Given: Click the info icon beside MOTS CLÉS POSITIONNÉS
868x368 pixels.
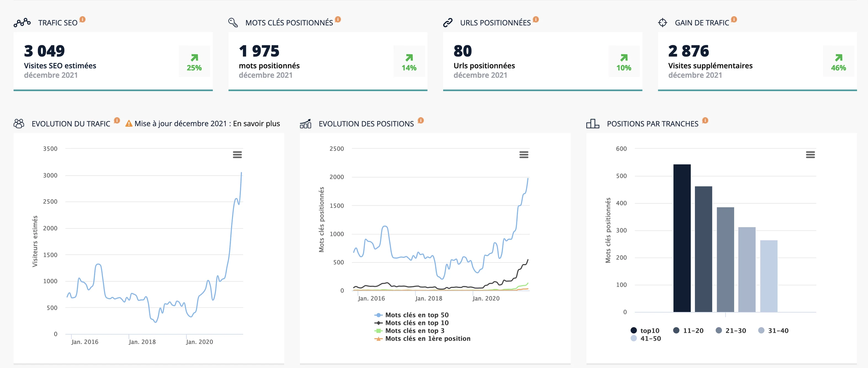Looking at the screenshot, I should [338, 19].
